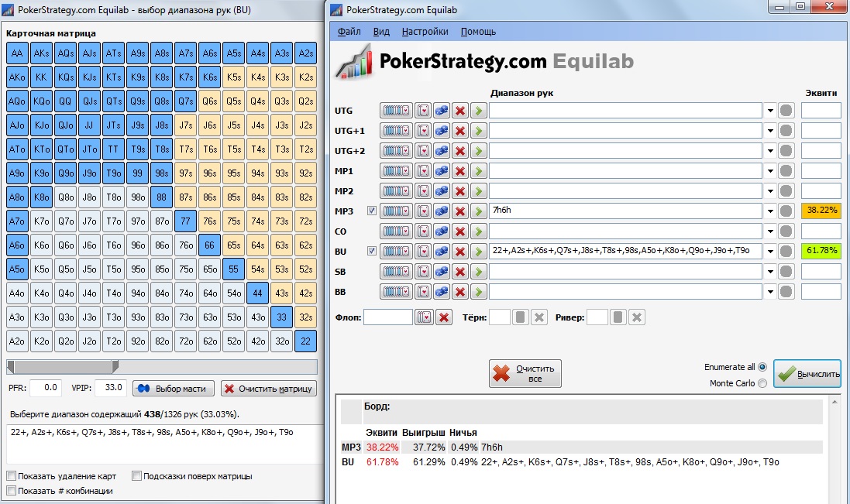Image resolution: width=850 pixels, height=504 pixels.
Task: Open the hand range selector for MP2
Action: point(396,191)
